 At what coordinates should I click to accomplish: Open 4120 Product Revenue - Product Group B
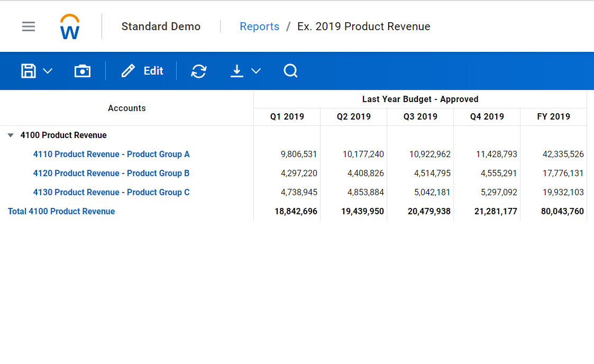111,174
